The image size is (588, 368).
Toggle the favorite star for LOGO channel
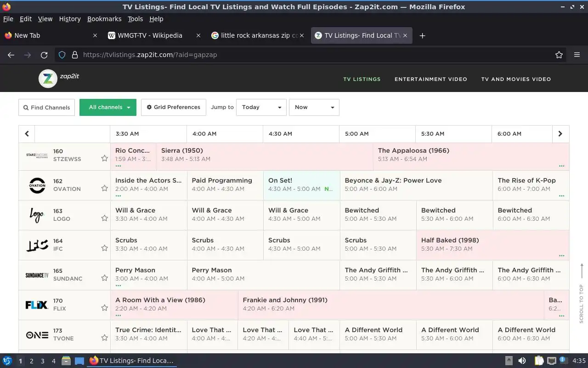(x=104, y=218)
